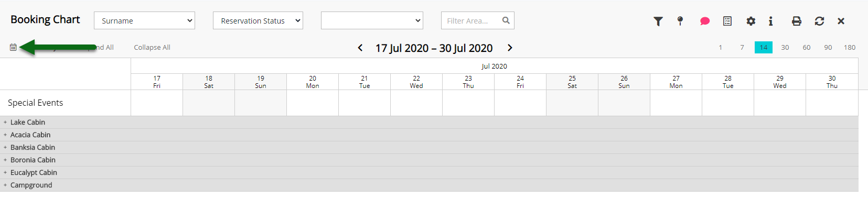Refresh the booking chart

tap(819, 21)
